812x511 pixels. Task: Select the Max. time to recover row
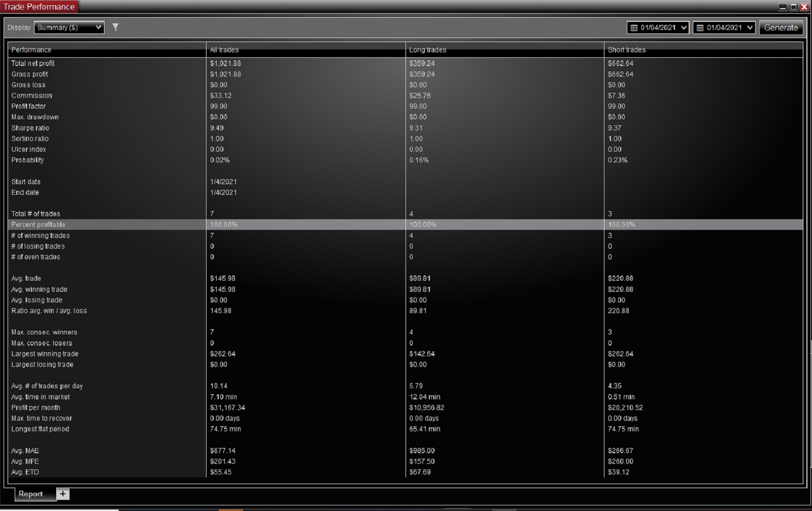405,418
